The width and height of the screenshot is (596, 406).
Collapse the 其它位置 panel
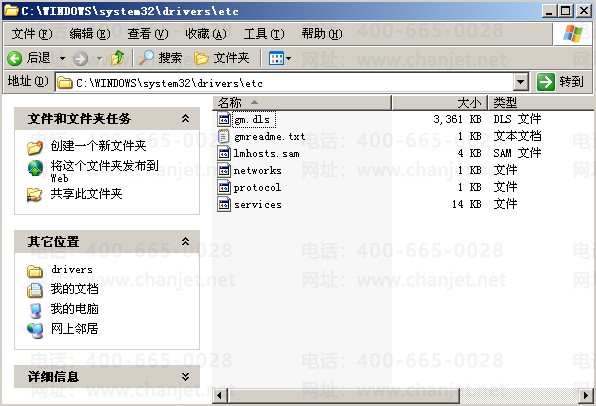click(185, 241)
